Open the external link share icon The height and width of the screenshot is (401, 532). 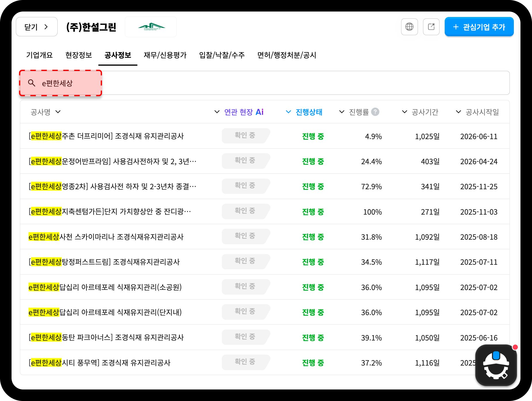[431, 27]
